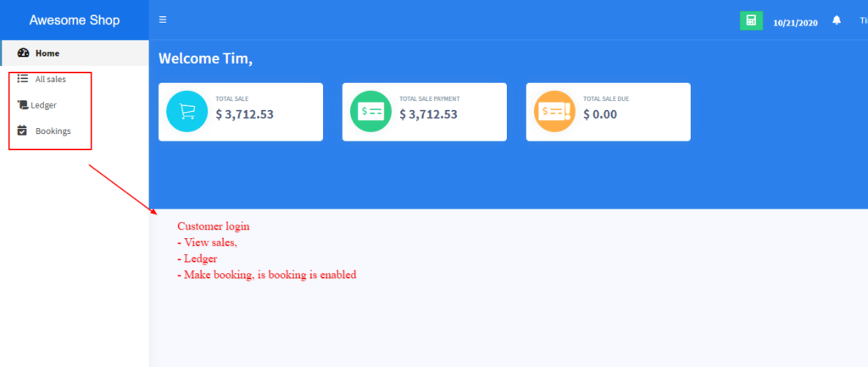Click the Total Sale amount $ 3,712.53
868x367 pixels.
(244, 114)
